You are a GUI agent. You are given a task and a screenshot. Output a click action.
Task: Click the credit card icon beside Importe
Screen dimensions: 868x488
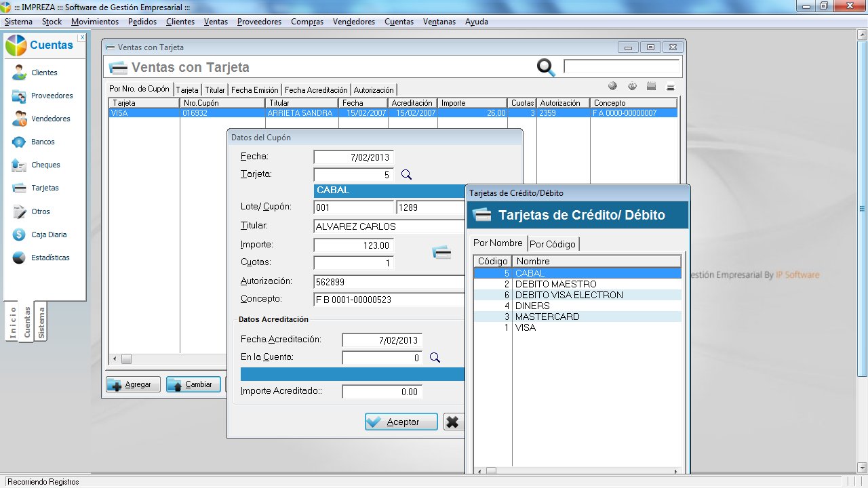(x=441, y=253)
